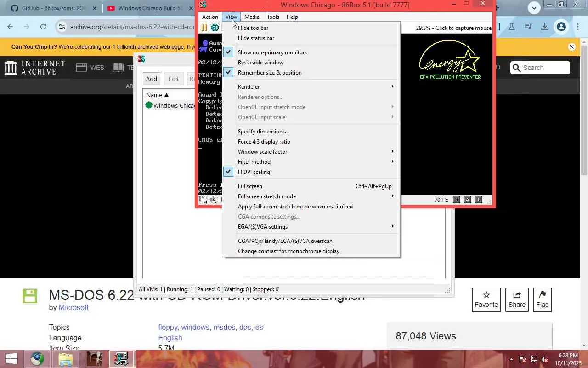The image size is (588, 368).
Task: Go back with the browser back arrow
Action: click(10, 27)
